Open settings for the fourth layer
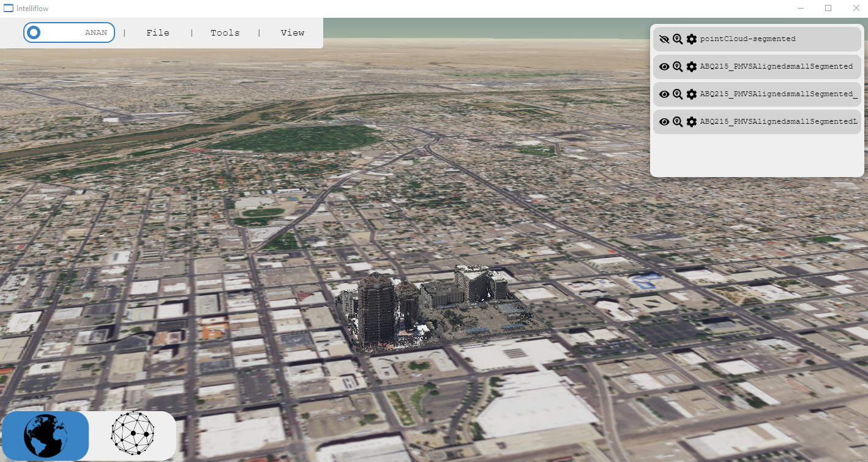 (692, 122)
